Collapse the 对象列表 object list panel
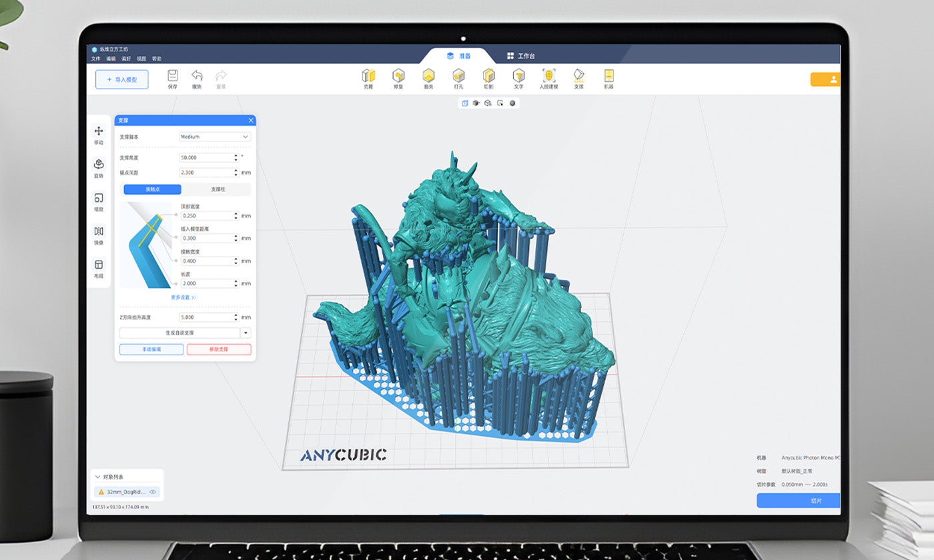 (x=97, y=475)
